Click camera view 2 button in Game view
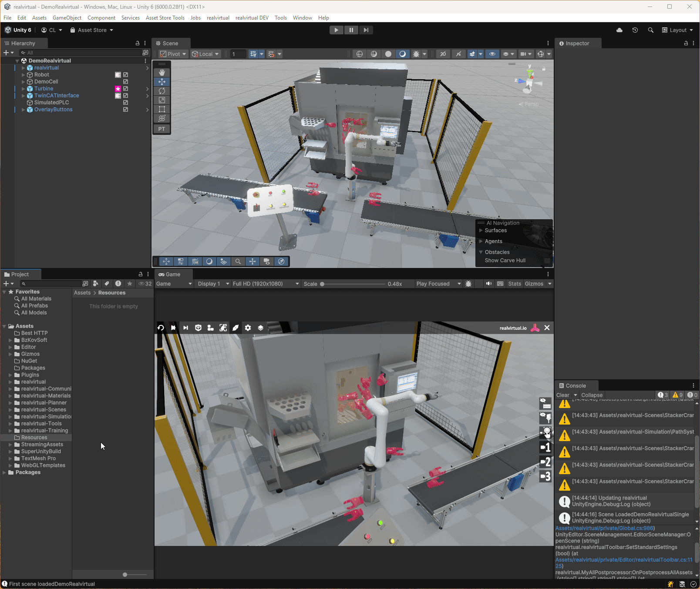 [545, 462]
